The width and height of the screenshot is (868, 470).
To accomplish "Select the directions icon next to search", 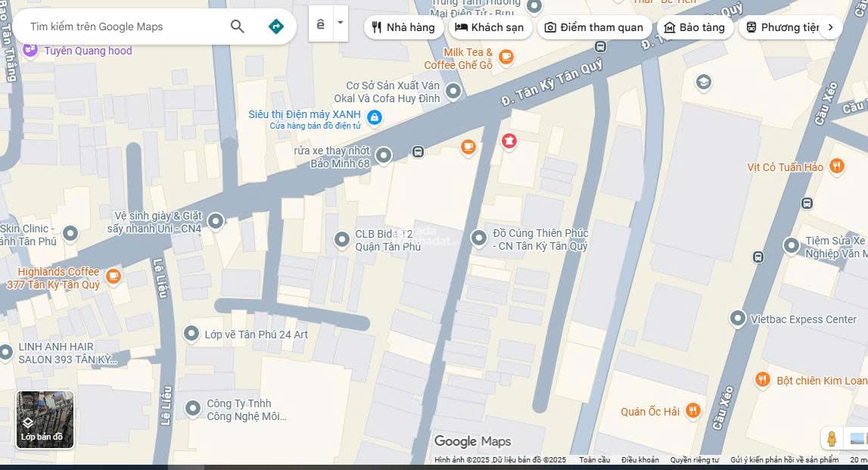I will [x=275, y=26].
